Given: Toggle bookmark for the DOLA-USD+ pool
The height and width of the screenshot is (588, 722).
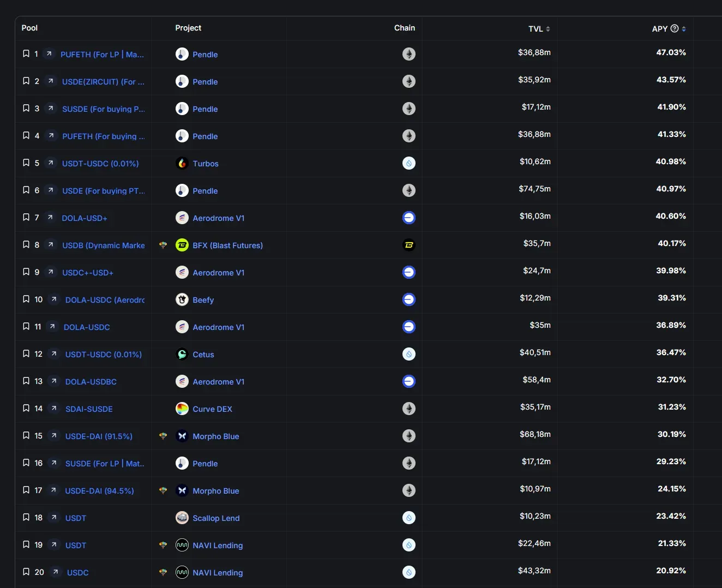Looking at the screenshot, I should pos(26,218).
